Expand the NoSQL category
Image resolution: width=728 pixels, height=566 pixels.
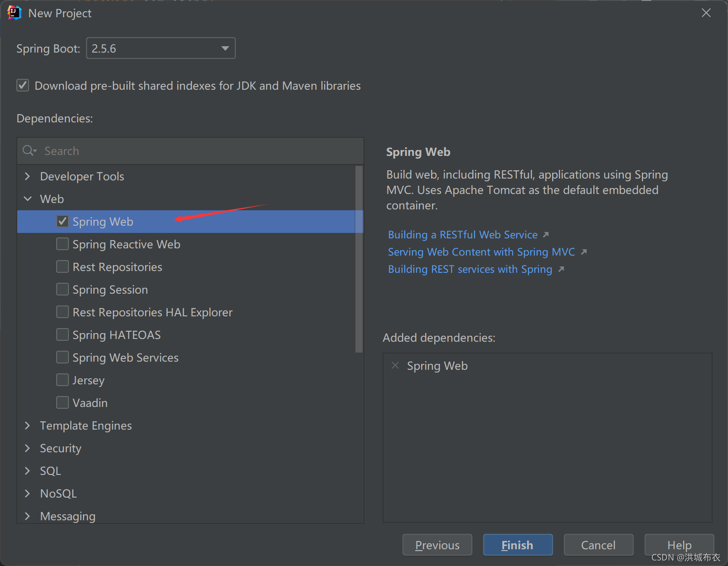pos(28,493)
